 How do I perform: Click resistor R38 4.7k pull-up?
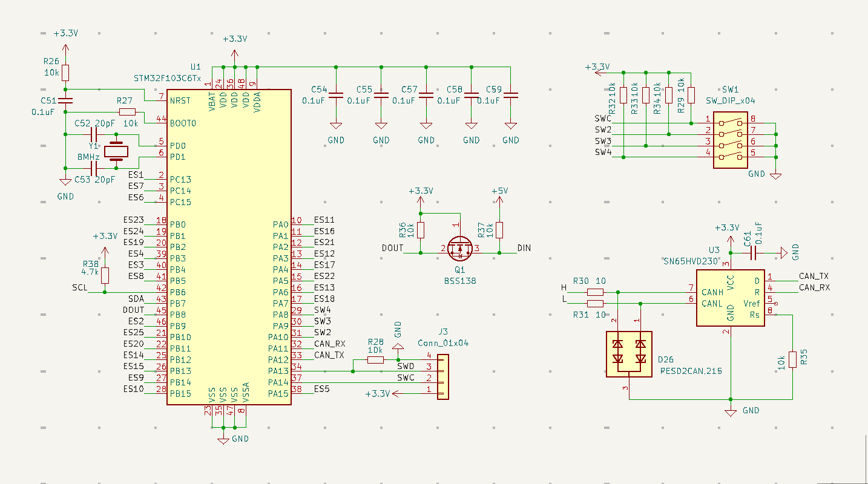click(x=105, y=275)
